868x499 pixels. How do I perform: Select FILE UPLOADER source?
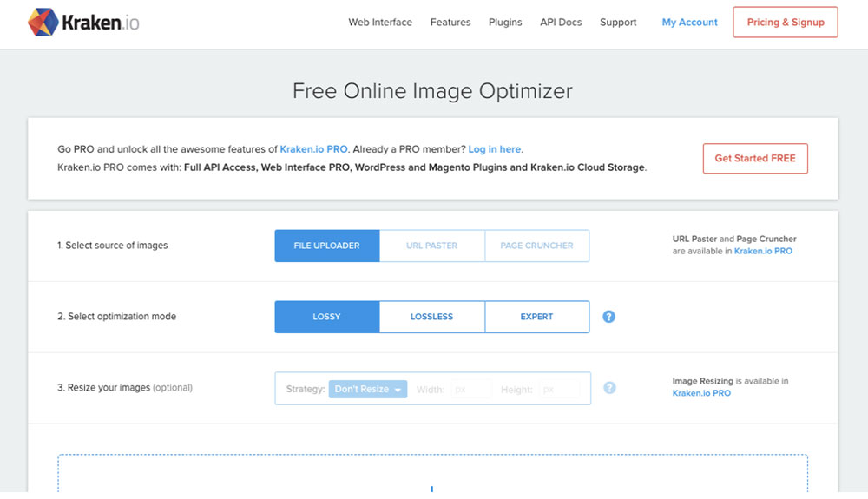(327, 246)
